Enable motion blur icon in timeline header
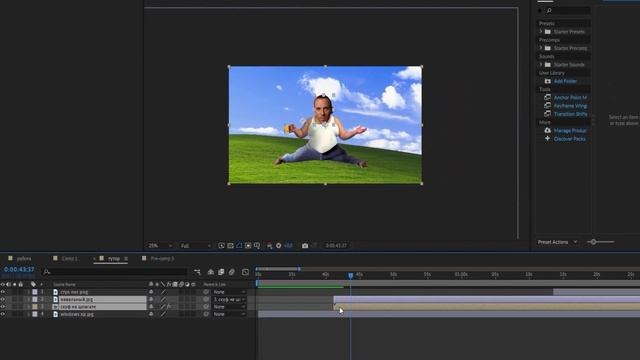The height and width of the screenshot is (360, 640). pos(231,272)
